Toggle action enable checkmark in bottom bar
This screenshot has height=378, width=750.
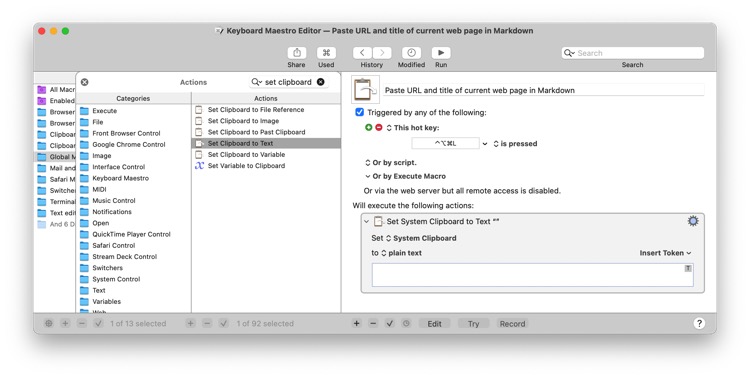(390, 323)
